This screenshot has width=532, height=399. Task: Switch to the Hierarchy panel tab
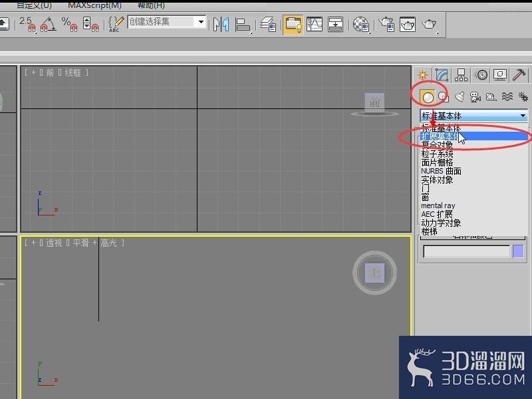pos(461,74)
